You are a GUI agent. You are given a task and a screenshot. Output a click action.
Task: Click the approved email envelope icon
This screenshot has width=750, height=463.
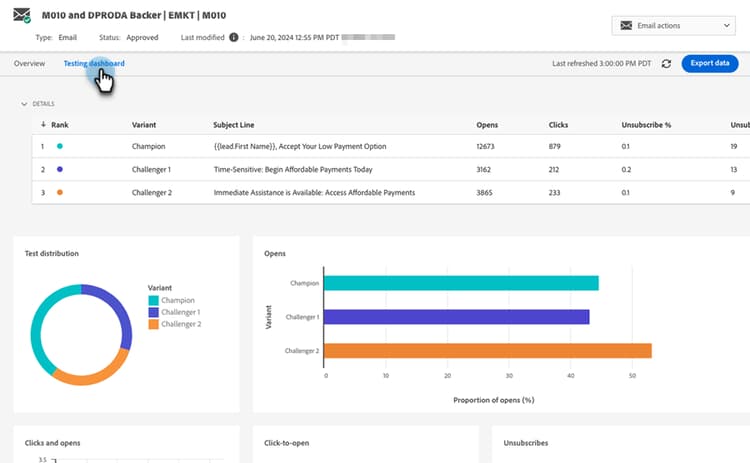pyautogui.click(x=22, y=15)
